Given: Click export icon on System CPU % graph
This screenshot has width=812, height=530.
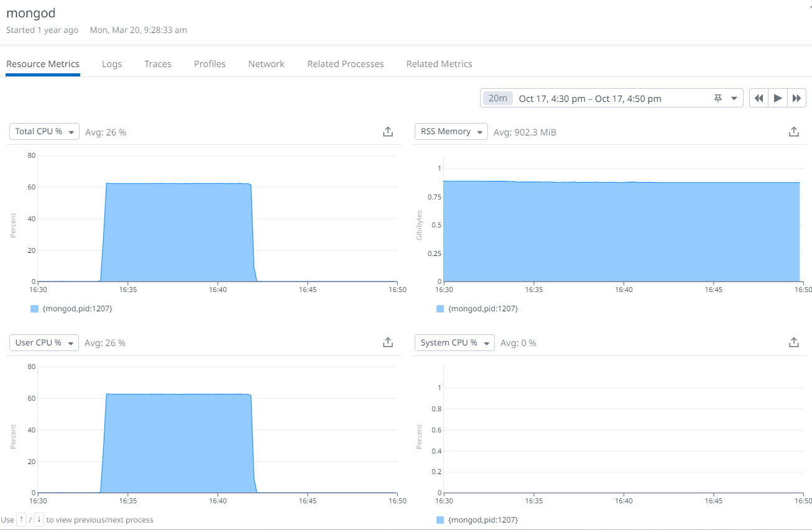Looking at the screenshot, I should tap(793, 342).
